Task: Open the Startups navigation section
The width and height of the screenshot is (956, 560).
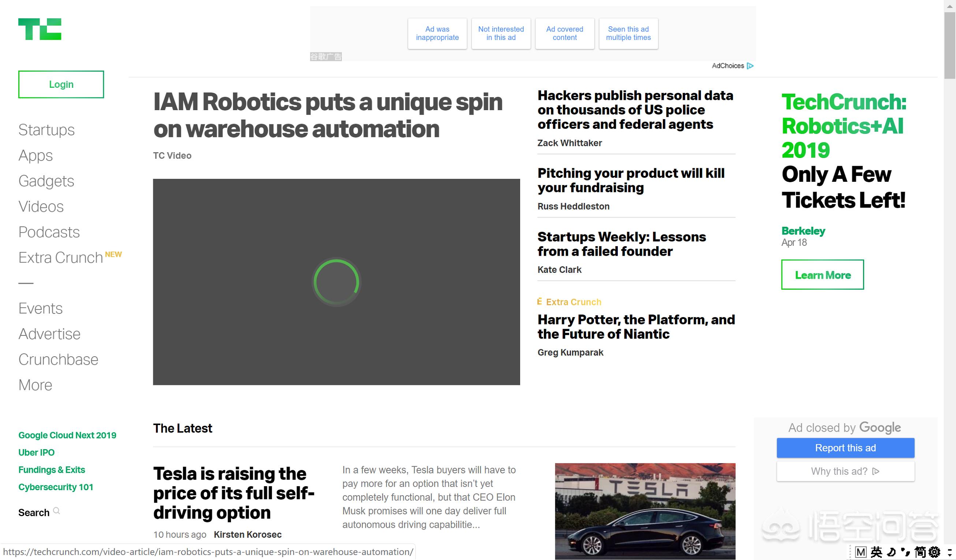Action: coord(46,130)
